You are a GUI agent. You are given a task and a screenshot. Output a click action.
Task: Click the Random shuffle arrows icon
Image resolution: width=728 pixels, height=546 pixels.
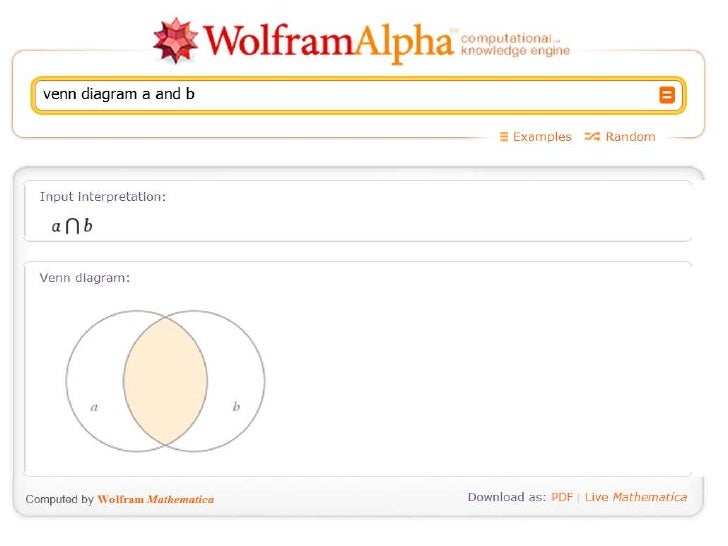(592, 137)
